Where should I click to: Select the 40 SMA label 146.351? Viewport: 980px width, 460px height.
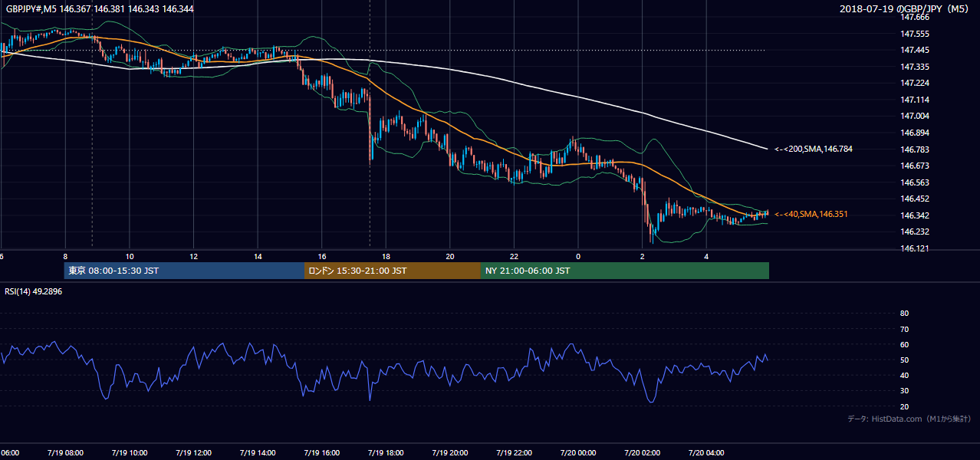point(811,215)
